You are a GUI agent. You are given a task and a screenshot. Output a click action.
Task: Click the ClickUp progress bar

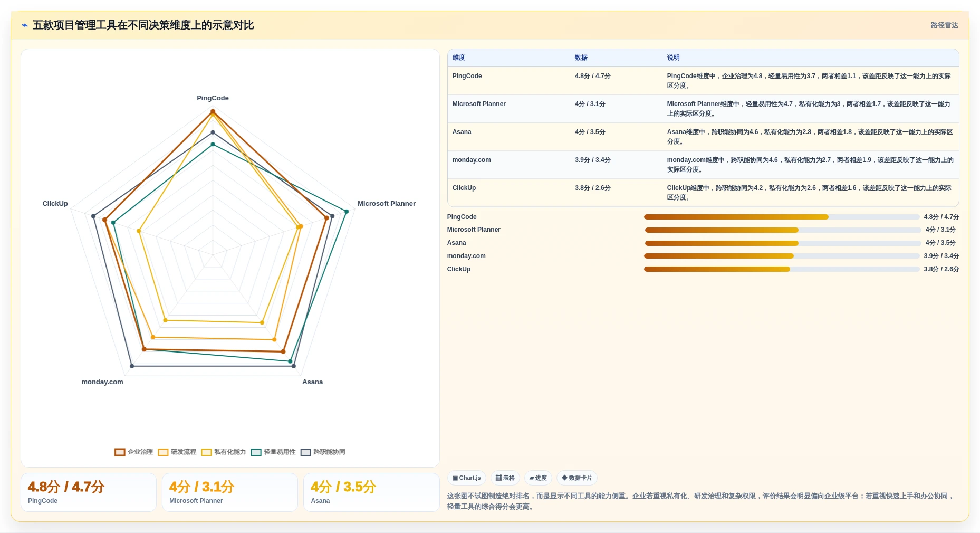click(782, 269)
